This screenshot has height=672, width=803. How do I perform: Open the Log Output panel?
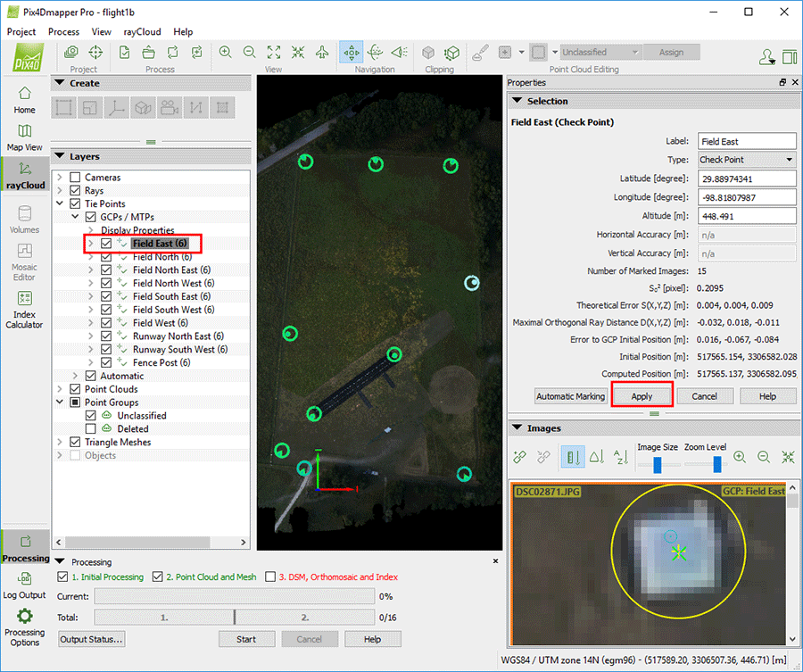24,585
